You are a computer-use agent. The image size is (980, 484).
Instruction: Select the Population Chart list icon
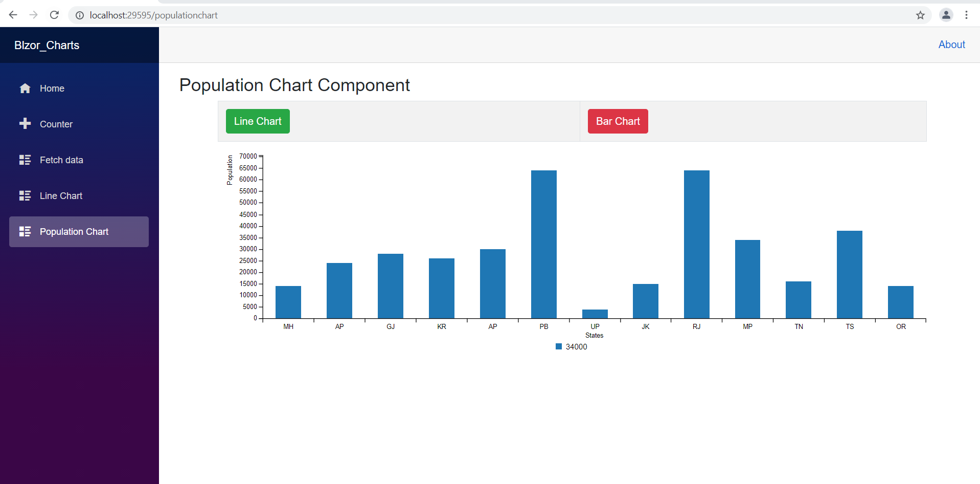tap(25, 231)
